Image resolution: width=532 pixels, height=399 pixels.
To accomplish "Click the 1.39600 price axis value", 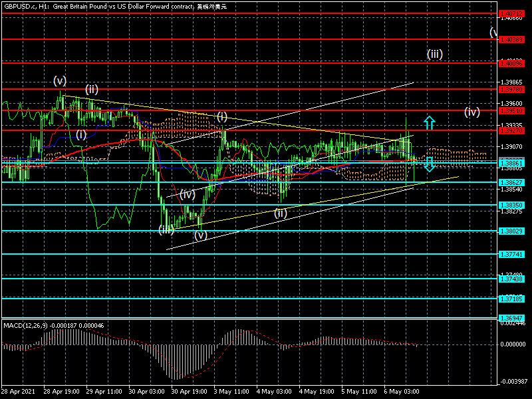I will tap(511, 103).
